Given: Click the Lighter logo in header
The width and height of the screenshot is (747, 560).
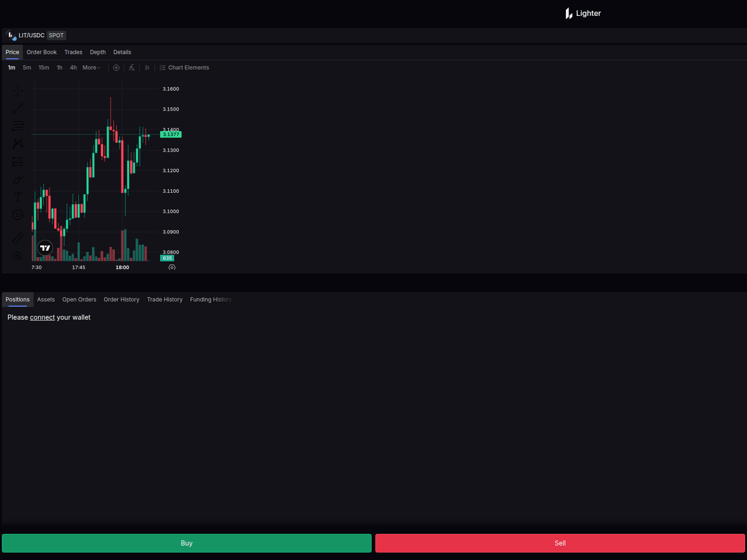Looking at the screenshot, I should click(x=583, y=14).
